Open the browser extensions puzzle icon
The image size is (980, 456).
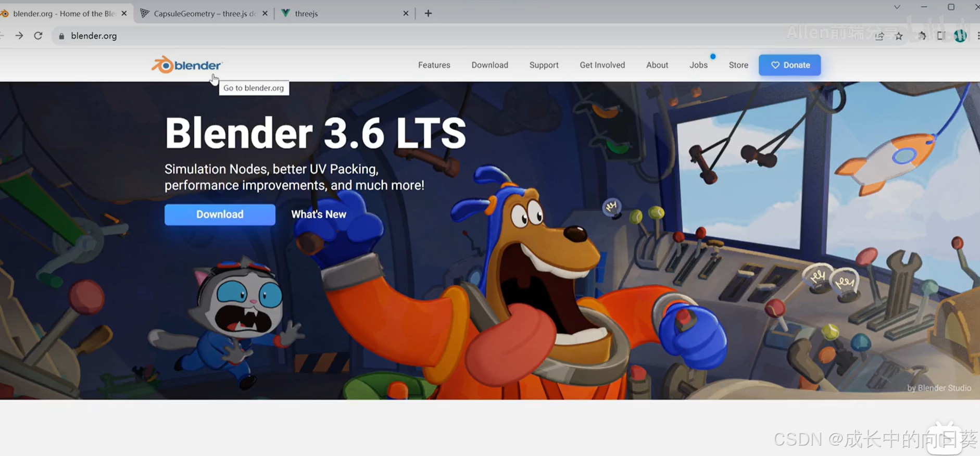pos(922,36)
